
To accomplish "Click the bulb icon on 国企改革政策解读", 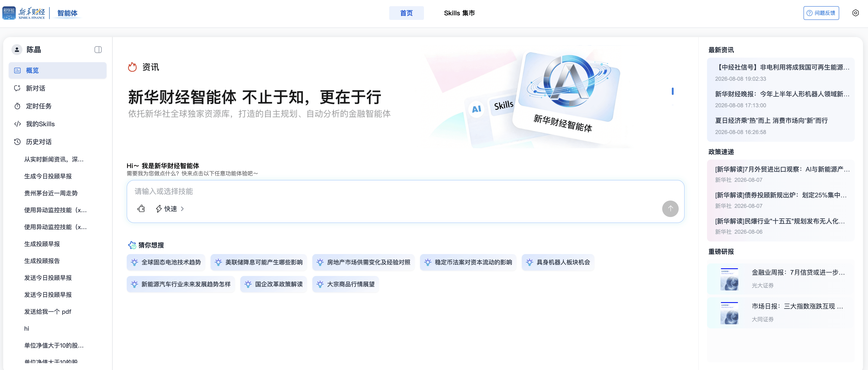I will [x=248, y=284].
